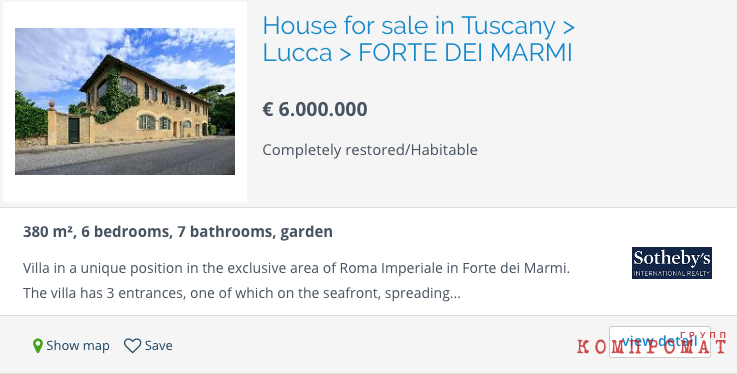The height and width of the screenshot is (374, 737).
Task: Click the green map pin icon
Action: pos(38,346)
